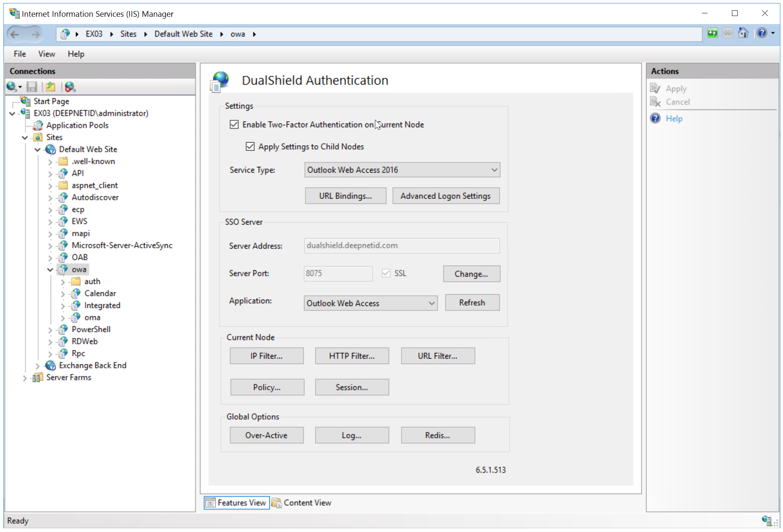This screenshot has height=532, width=783.
Task: Click the Help link in Actions pane
Action: click(674, 119)
